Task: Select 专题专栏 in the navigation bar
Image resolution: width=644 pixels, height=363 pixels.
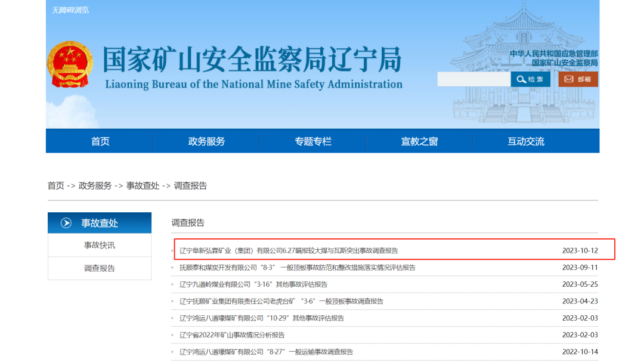Action: click(x=312, y=141)
